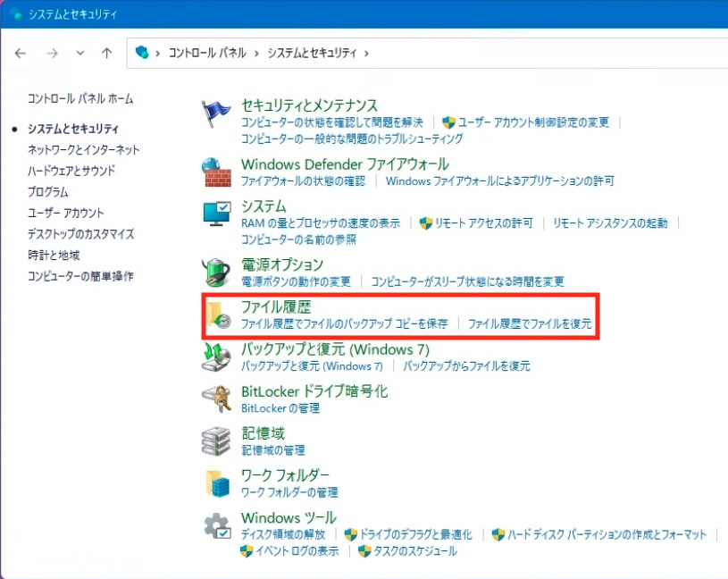Click コンピューターがスリープ状態になる時間を変更 link
This screenshot has height=579, width=728.
click(x=467, y=281)
